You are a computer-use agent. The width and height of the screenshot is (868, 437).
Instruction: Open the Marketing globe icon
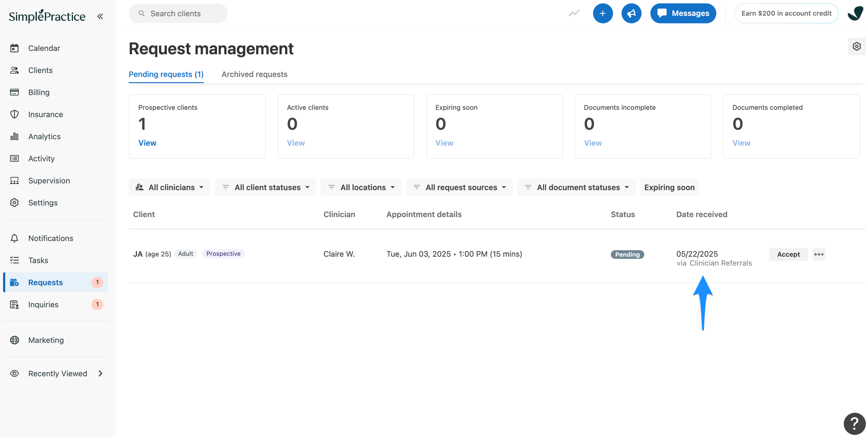[x=14, y=340]
